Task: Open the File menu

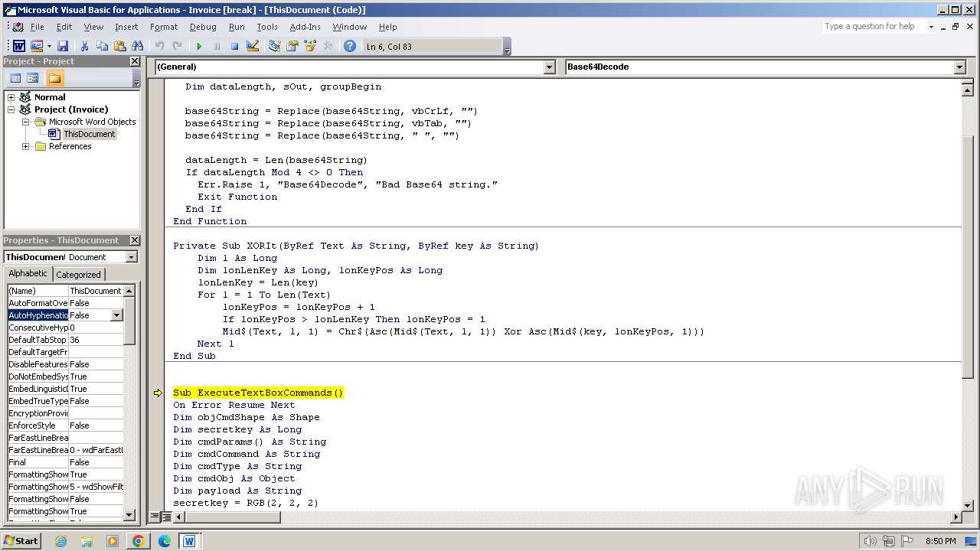Action: pos(37,27)
